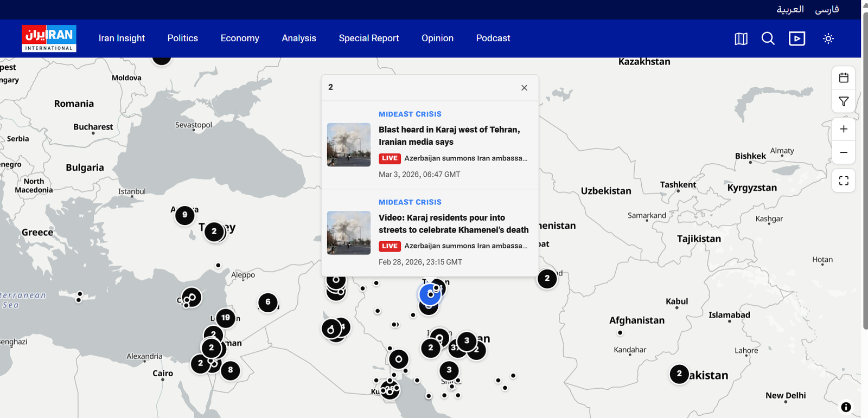This screenshot has width=868, height=418.
Task: Click Karaj residents video thumbnail
Action: (x=349, y=233)
